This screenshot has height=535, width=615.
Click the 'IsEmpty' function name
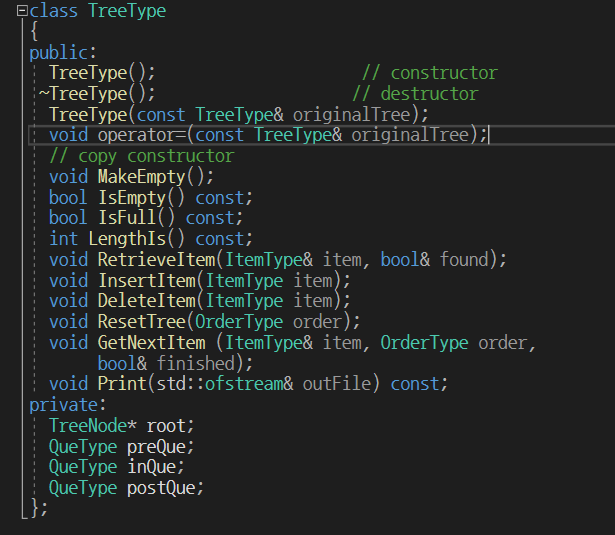pyautogui.click(x=132, y=198)
